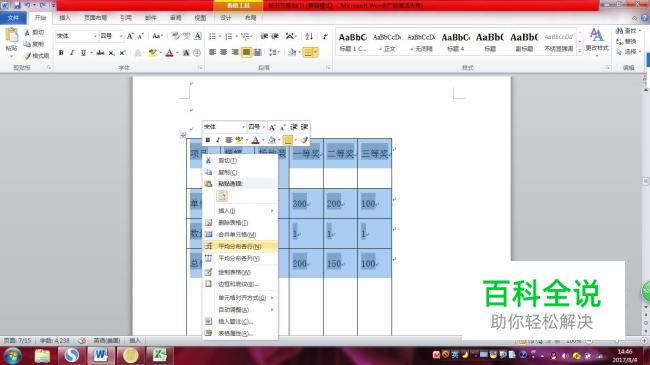Click the Multilevel List icon
This screenshot has height=365, width=650.
pos(246,36)
